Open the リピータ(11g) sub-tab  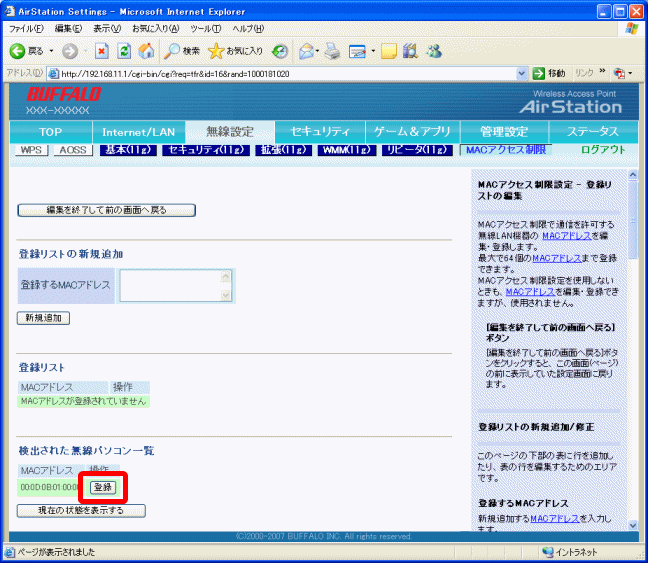[417, 150]
